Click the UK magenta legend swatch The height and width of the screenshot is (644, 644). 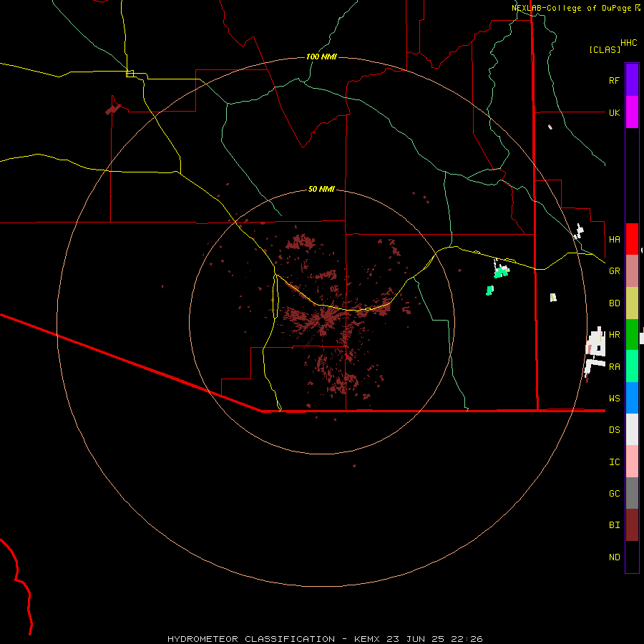[x=632, y=112]
